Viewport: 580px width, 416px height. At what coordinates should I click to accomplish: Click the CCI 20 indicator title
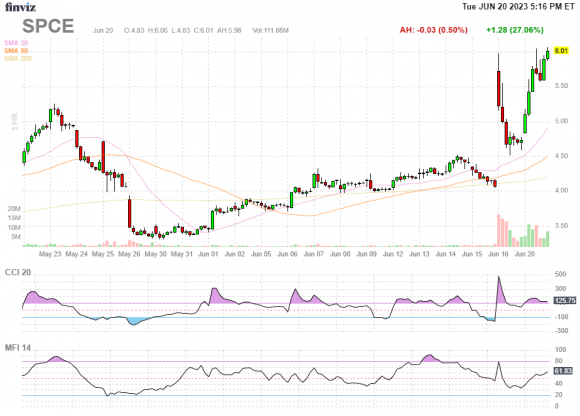pyautogui.click(x=18, y=273)
